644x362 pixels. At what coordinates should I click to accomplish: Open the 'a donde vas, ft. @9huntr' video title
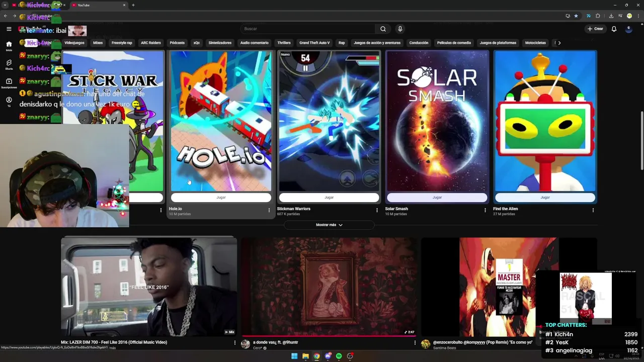pos(276,342)
